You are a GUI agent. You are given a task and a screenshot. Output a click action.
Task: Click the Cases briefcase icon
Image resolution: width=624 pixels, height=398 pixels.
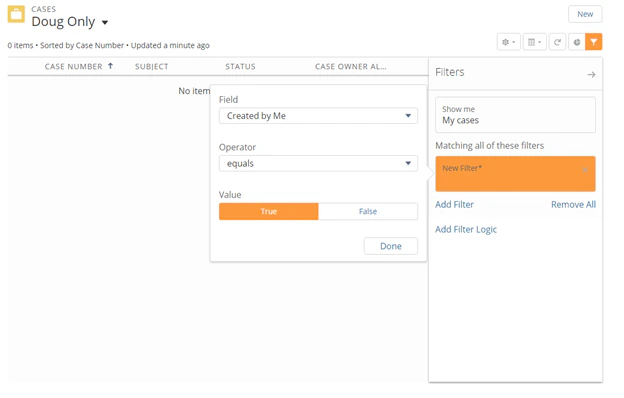[16, 14]
